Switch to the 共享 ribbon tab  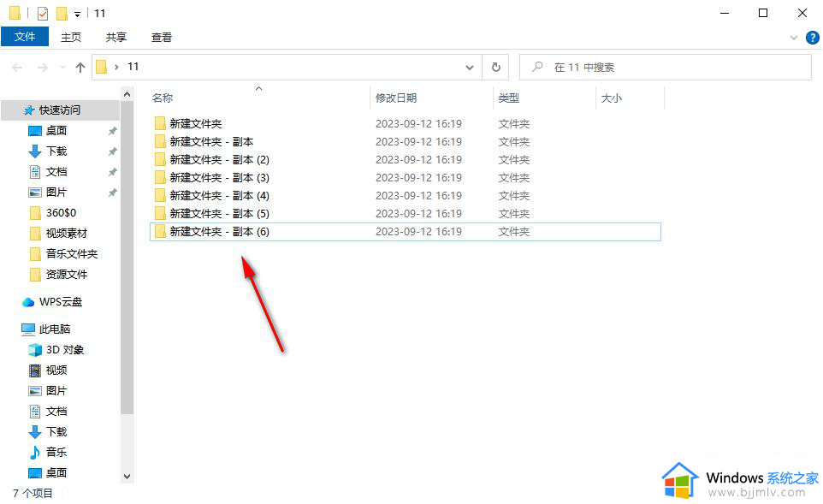(116, 38)
